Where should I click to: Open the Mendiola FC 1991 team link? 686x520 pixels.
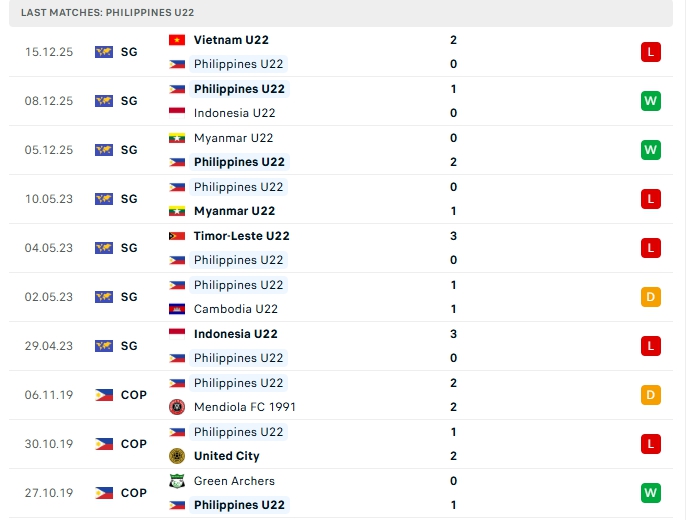tap(244, 407)
